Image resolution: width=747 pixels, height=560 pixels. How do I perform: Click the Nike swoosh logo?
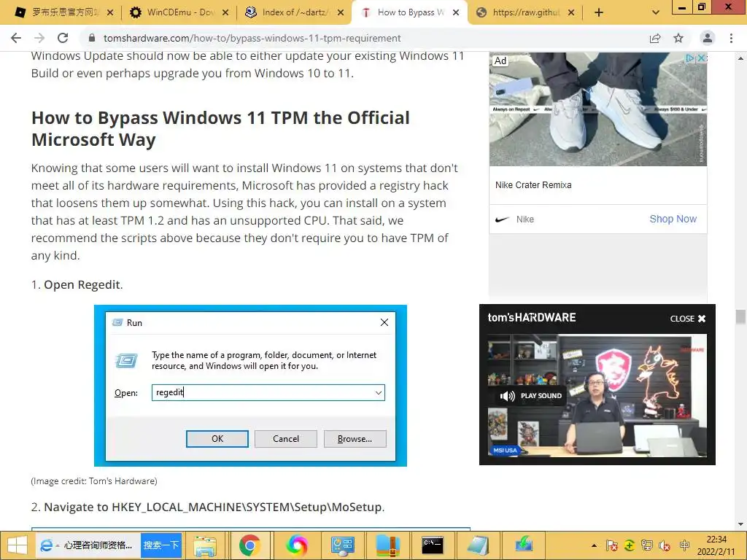(502, 219)
